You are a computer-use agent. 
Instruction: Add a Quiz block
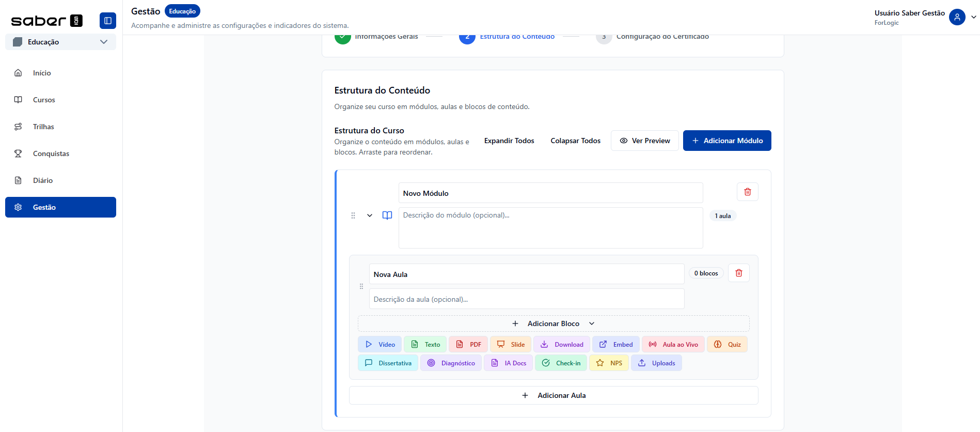[727, 345]
